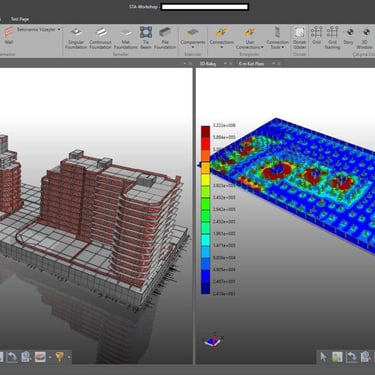This screenshot has height=375, width=375.
Task: Open the Connection Tools menu
Action: 277,38
